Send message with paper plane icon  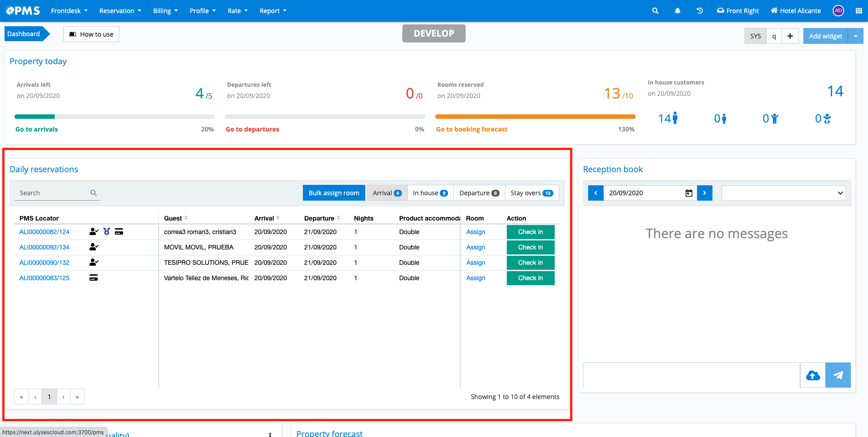838,375
